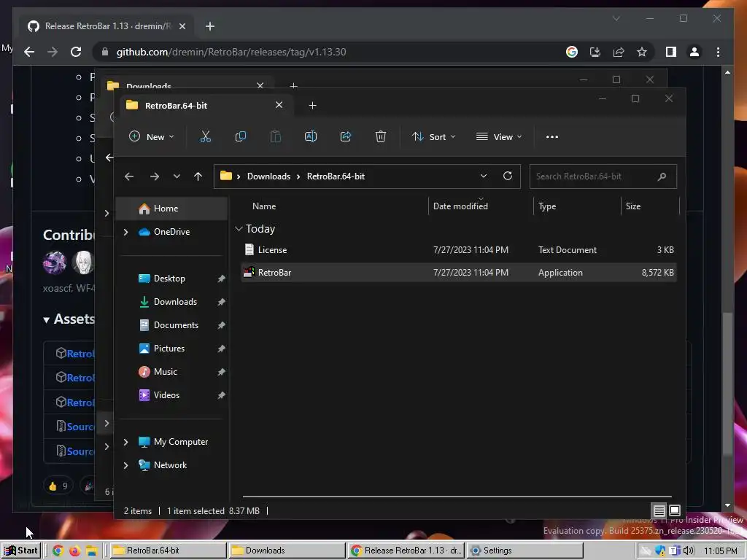Screen dimensions: 747x560
Task: Collapse the Today group
Action: pyautogui.click(x=239, y=229)
